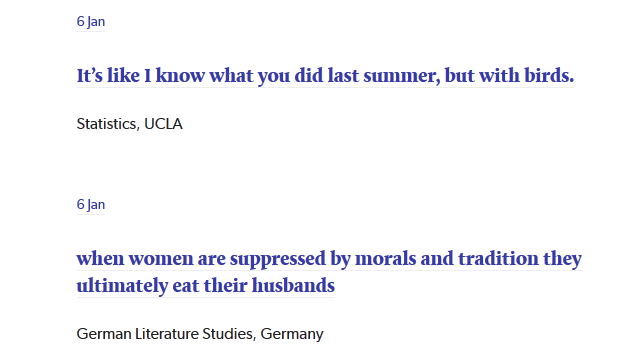Click the word 'birds.' in first headline
Image resolution: width=640 pixels, height=360 pixels.
(x=549, y=76)
